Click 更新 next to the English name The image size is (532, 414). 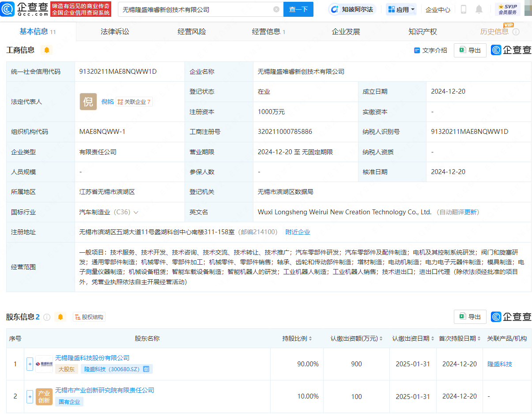[x=471, y=212]
